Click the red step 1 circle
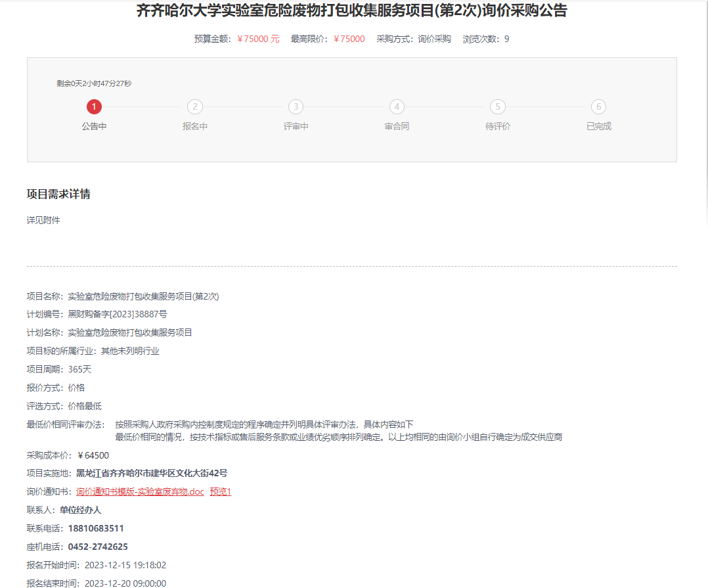Image resolution: width=708 pixels, height=588 pixels. [94, 107]
